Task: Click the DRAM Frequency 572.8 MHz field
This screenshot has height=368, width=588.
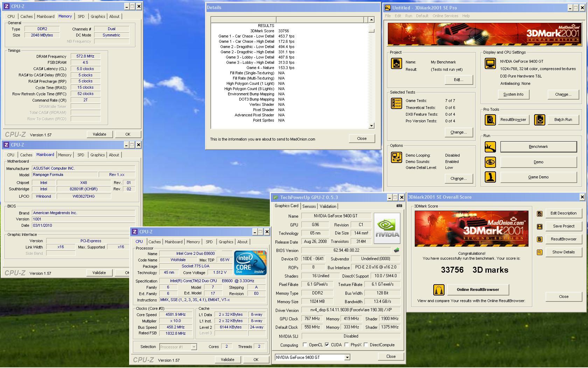Action: point(85,56)
